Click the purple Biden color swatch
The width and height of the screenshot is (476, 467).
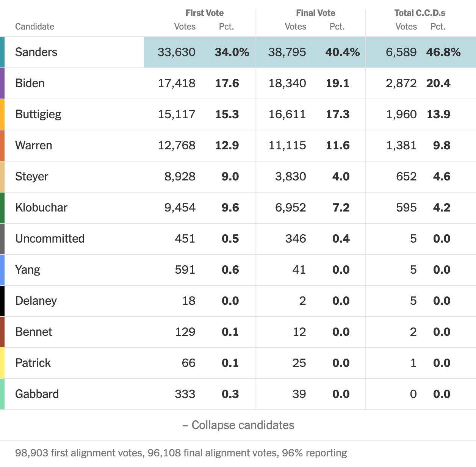tap(2, 83)
